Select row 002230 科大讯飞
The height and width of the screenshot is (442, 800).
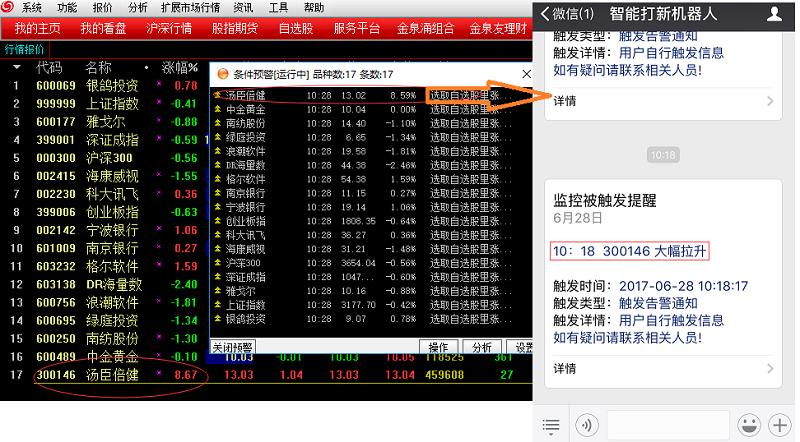105,194
